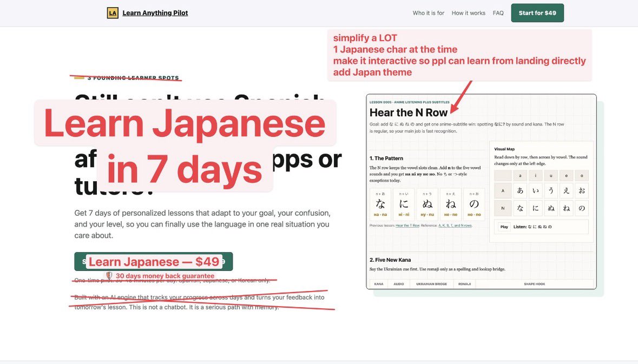
Task: Click the 'e' vowel column header
Action: [x=567, y=176]
